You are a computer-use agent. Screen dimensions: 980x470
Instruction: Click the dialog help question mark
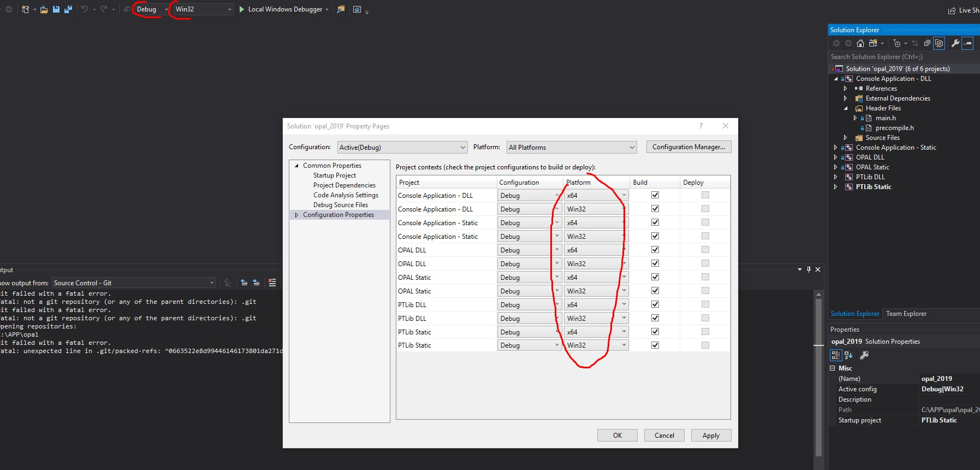[701, 126]
